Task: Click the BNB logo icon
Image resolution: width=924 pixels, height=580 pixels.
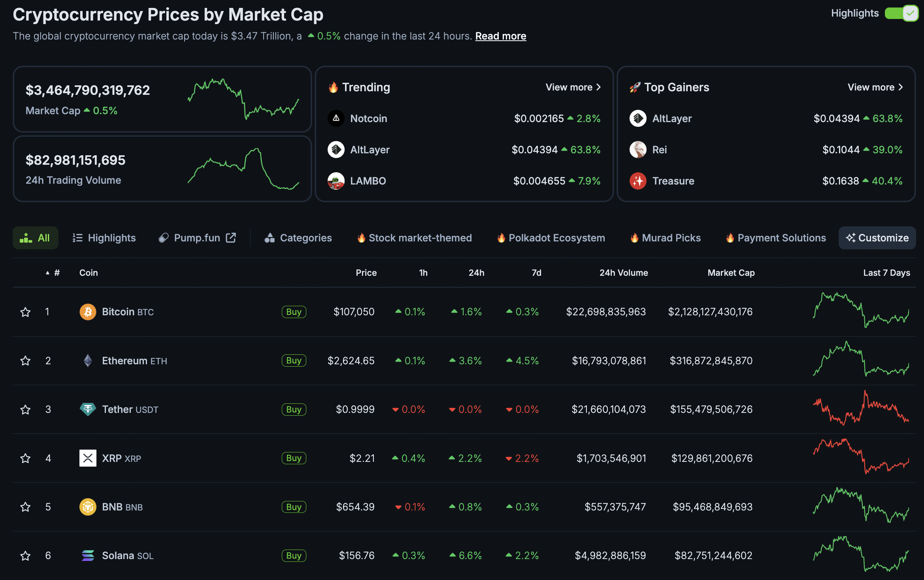Action: (x=88, y=507)
